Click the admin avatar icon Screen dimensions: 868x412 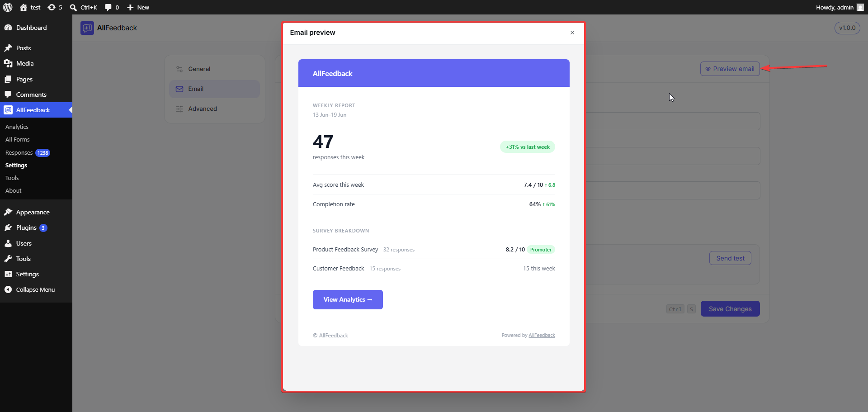(x=860, y=7)
